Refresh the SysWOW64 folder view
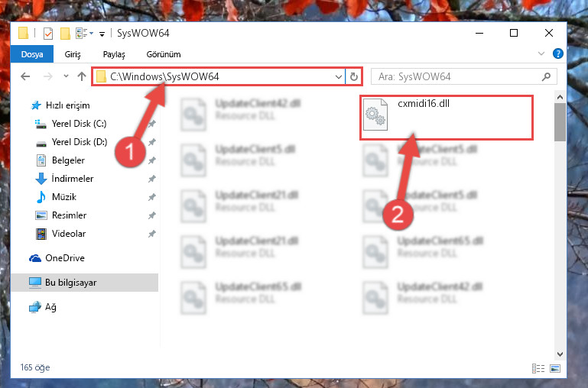Viewport: 588px width, 388px height. click(x=353, y=77)
